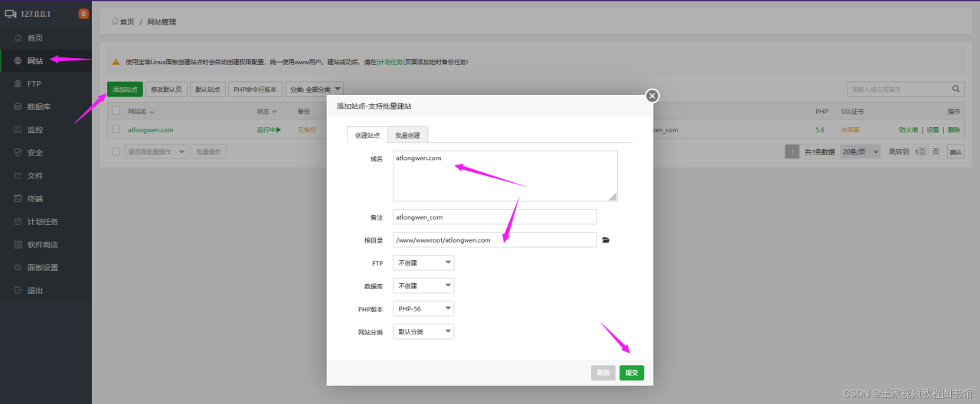Switch to the 批量创建 tab
Image resolution: width=980 pixels, height=404 pixels.
(407, 135)
